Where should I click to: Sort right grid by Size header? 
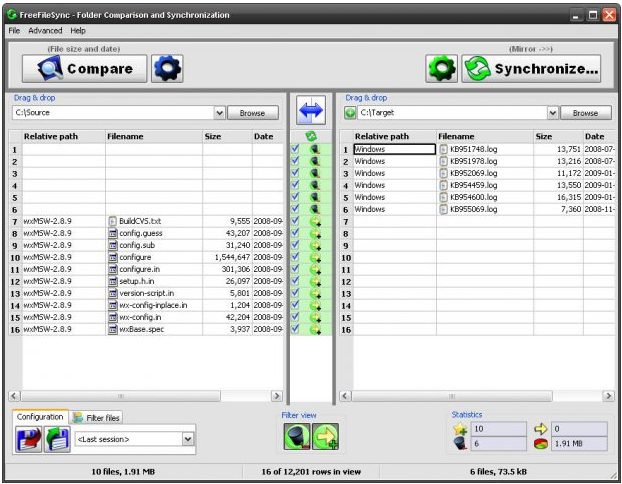558,136
